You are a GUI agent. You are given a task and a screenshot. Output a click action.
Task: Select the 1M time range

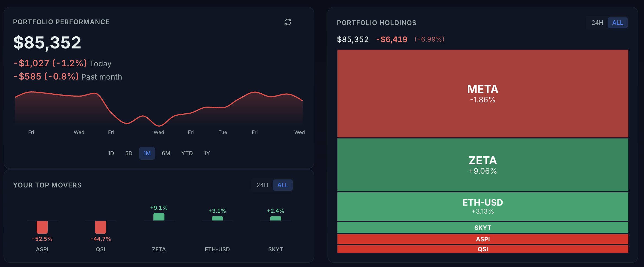click(147, 153)
